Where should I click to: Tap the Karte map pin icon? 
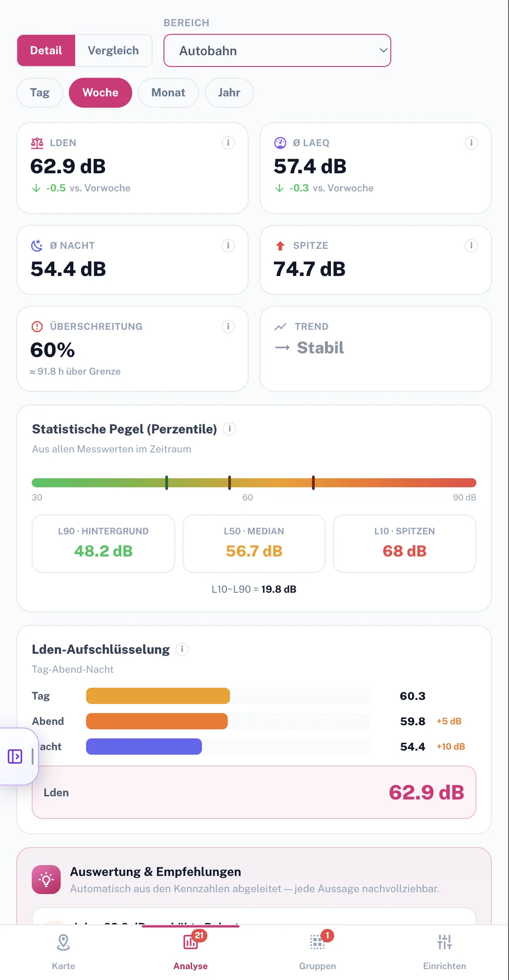pos(63,942)
